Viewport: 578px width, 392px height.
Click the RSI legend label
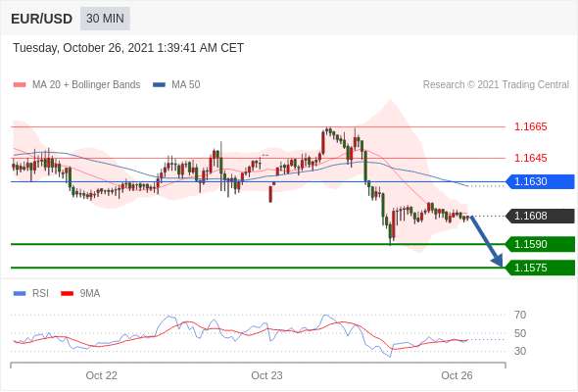(40, 294)
